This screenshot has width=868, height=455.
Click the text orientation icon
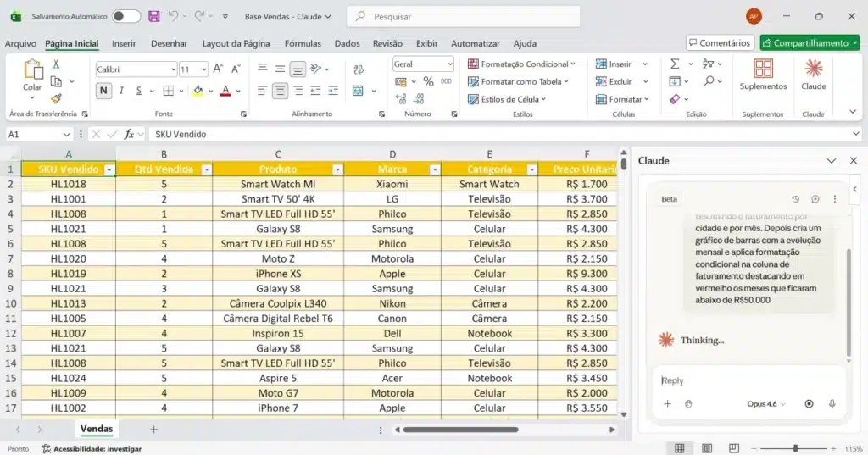(316, 69)
